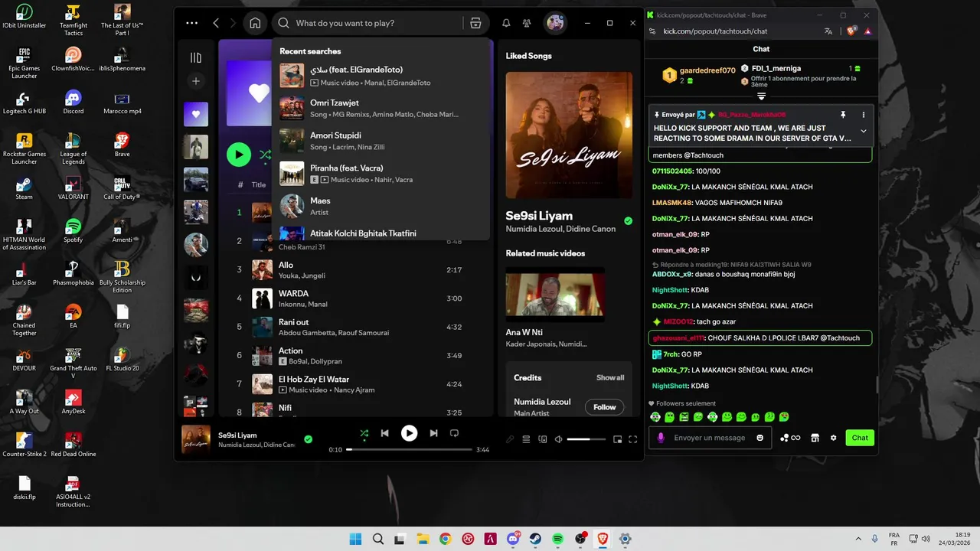Open Brave Rewards triangle icon
The height and width of the screenshot is (551, 980).
(x=867, y=31)
